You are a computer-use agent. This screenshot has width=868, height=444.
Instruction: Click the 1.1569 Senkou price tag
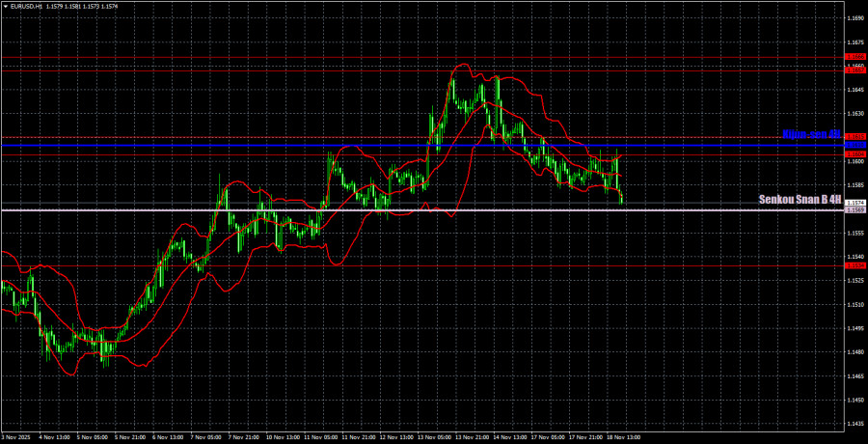(855, 210)
